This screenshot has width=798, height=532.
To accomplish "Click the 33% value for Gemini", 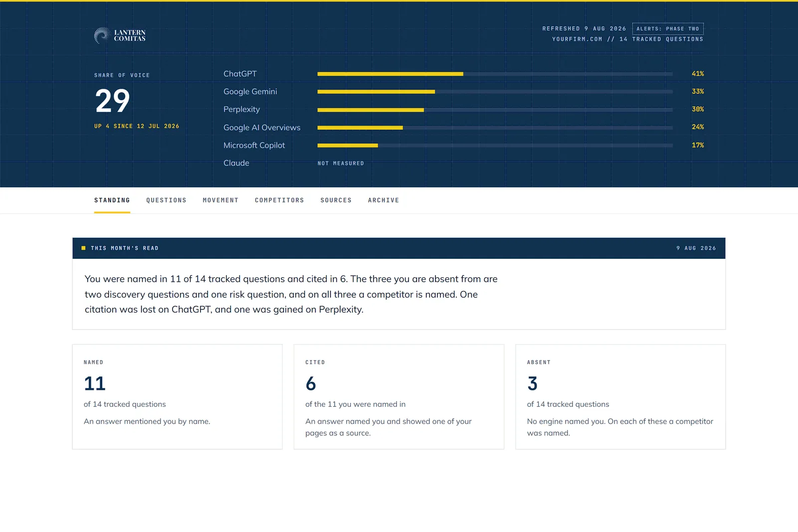I will 698,92.
